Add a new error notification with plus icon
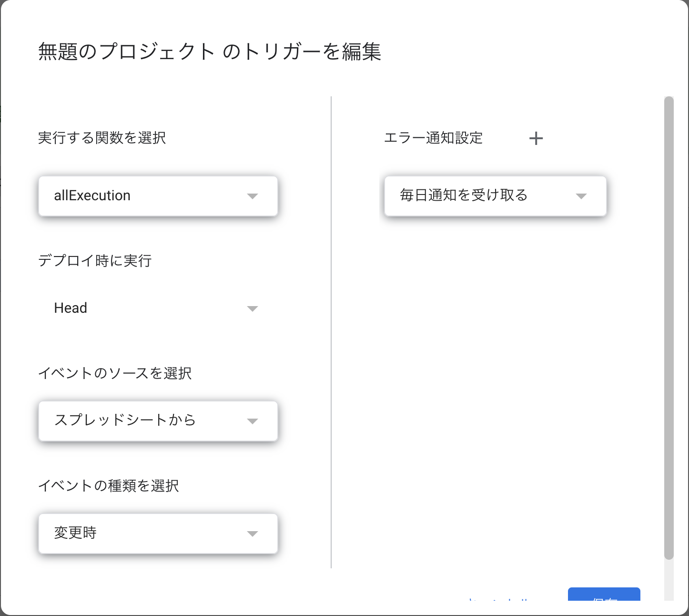 [536, 139]
